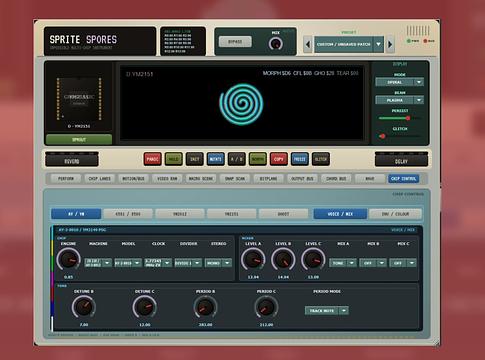Open the Mix A Tone dropdown
This screenshot has height=360, width=485.
(343, 263)
